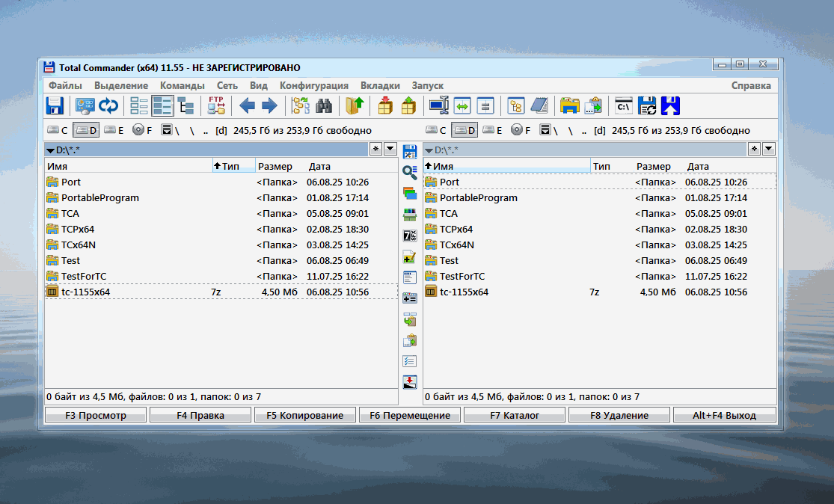Click the control panel monitor toolbar icon

coord(85,105)
